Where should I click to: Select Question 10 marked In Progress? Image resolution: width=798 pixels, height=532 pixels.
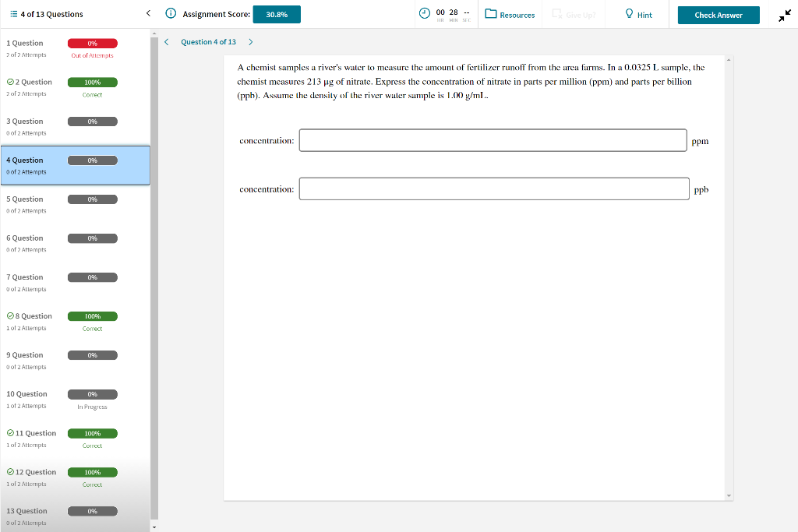click(x=76, y=399)
